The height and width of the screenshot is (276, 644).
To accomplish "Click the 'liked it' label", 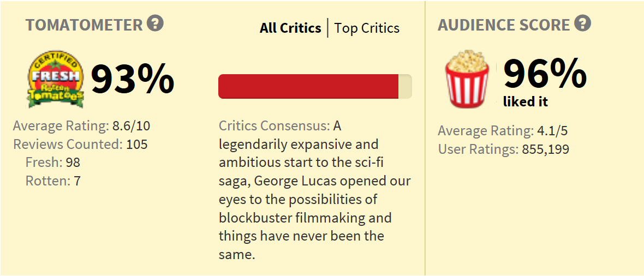I will 526,102.
